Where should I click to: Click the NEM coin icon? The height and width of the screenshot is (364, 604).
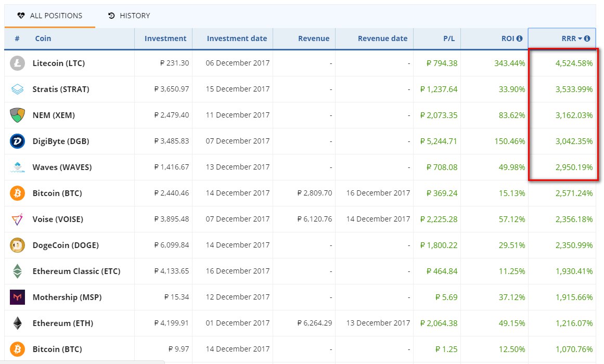coord(17,115)
